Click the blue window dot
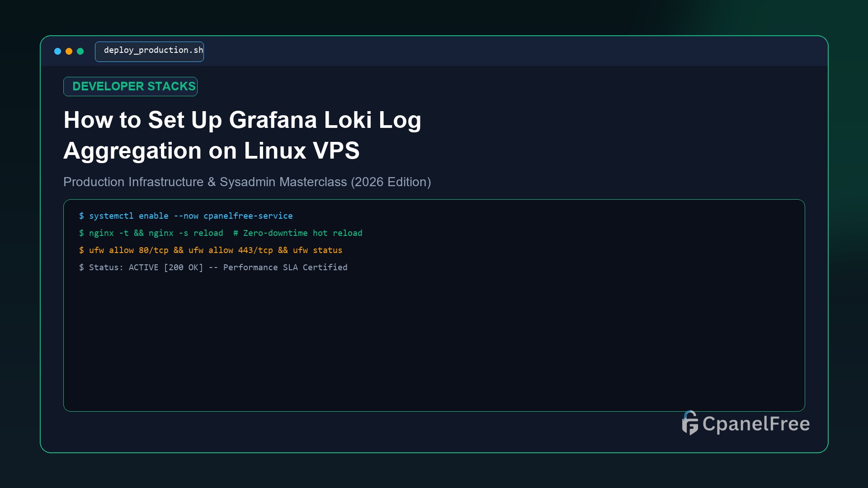This screenshot has width=868, height=488. tap(57, 52)
